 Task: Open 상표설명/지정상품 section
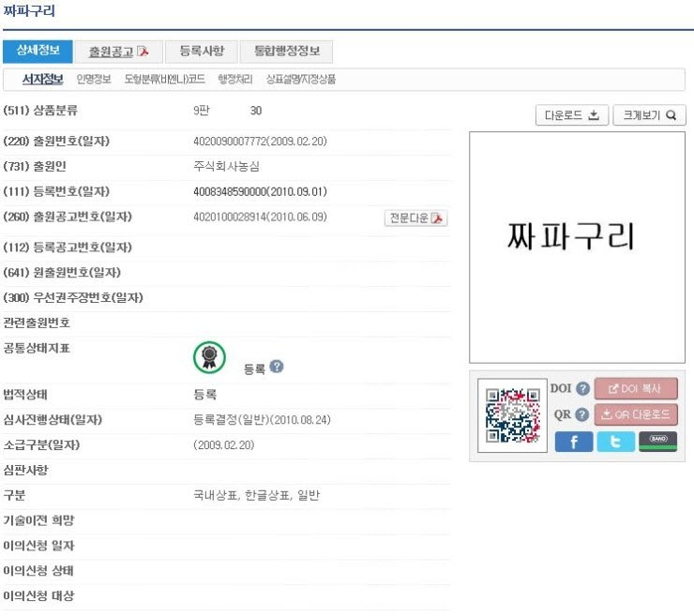click(301, 80)
